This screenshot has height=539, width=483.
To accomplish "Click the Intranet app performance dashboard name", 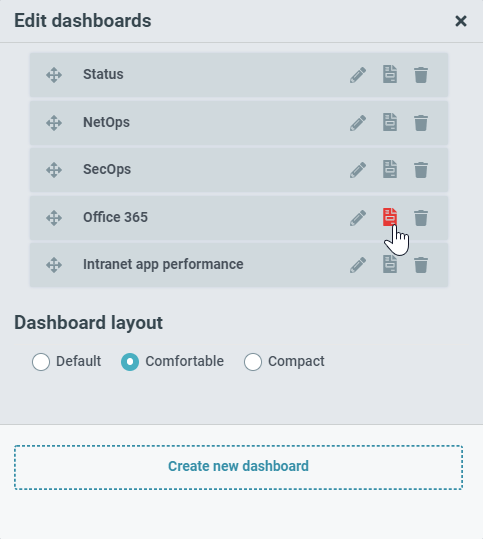I will pos(163,264).
